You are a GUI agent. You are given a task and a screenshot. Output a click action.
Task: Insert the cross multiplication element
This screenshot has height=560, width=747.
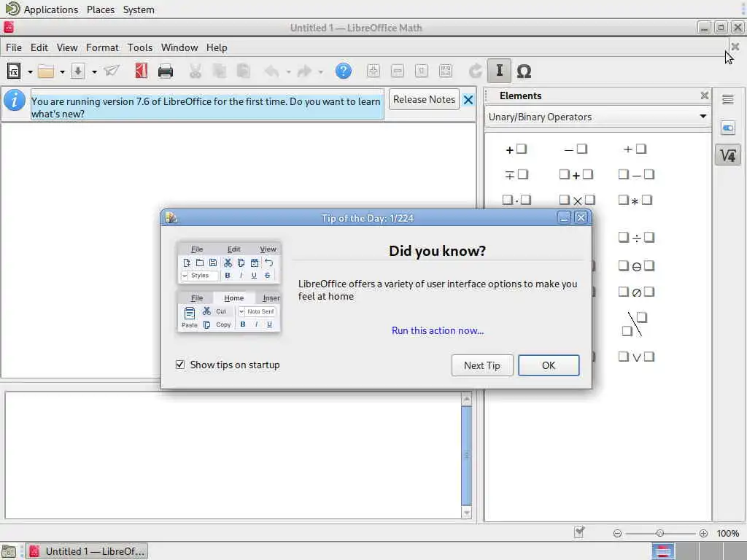coord(577,200)
